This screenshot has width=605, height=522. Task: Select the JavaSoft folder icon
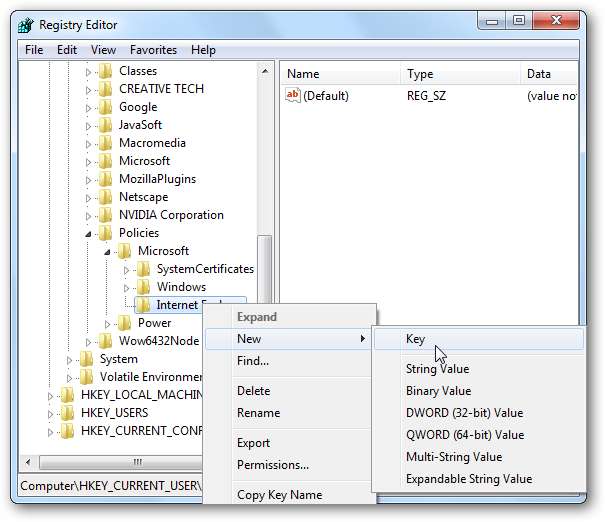click(106, 125)
